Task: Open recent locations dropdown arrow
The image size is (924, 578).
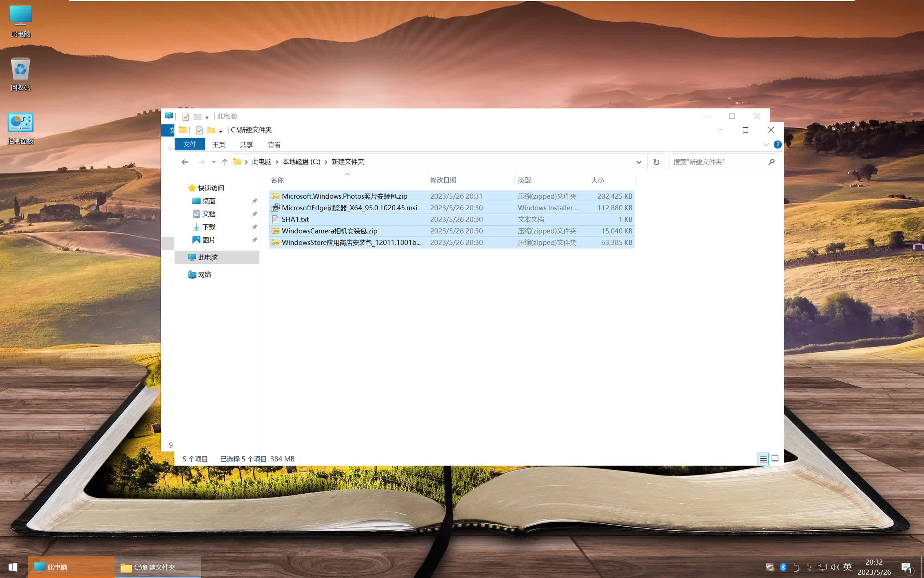Action: pos(214,162)
